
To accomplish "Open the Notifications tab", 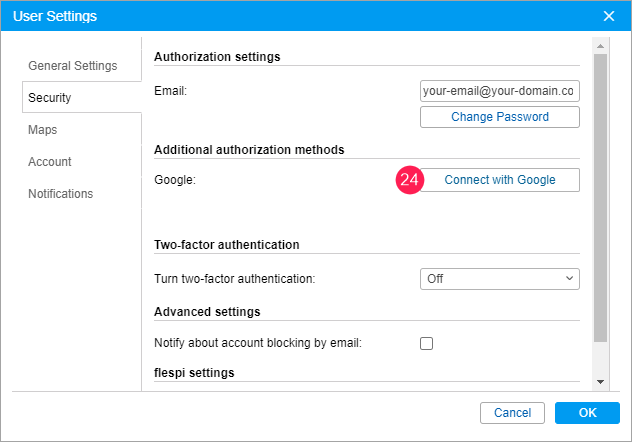I will (60, 194).
